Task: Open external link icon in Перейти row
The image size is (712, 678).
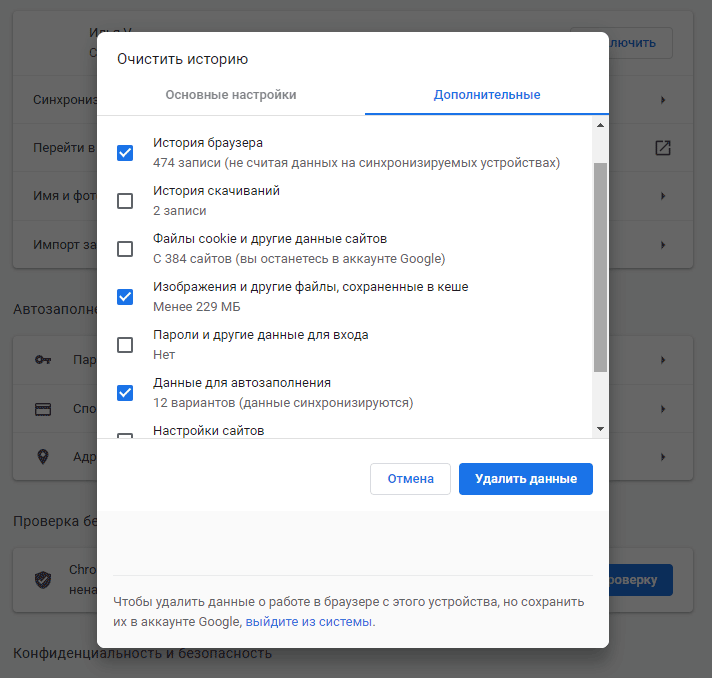Action: tap(663, 148)
